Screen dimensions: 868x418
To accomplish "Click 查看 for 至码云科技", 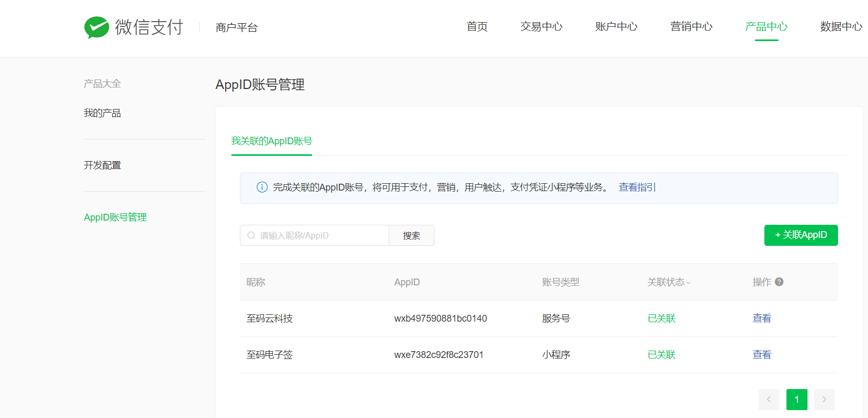I will tap(762, 319).
